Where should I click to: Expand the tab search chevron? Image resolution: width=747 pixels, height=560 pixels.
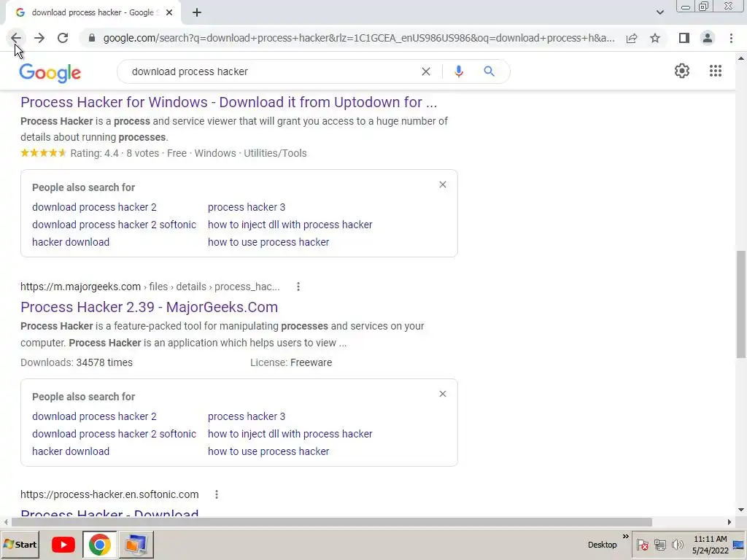[659, 12]
